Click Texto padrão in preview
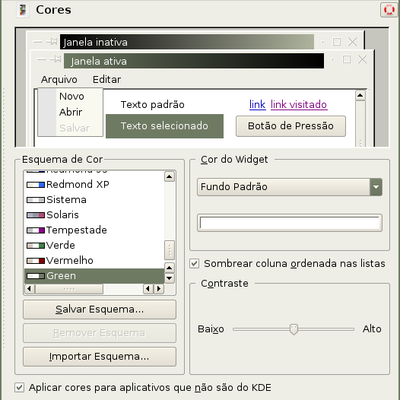The height and width of the screenshot is (400, 400). [x=152, y=105]
